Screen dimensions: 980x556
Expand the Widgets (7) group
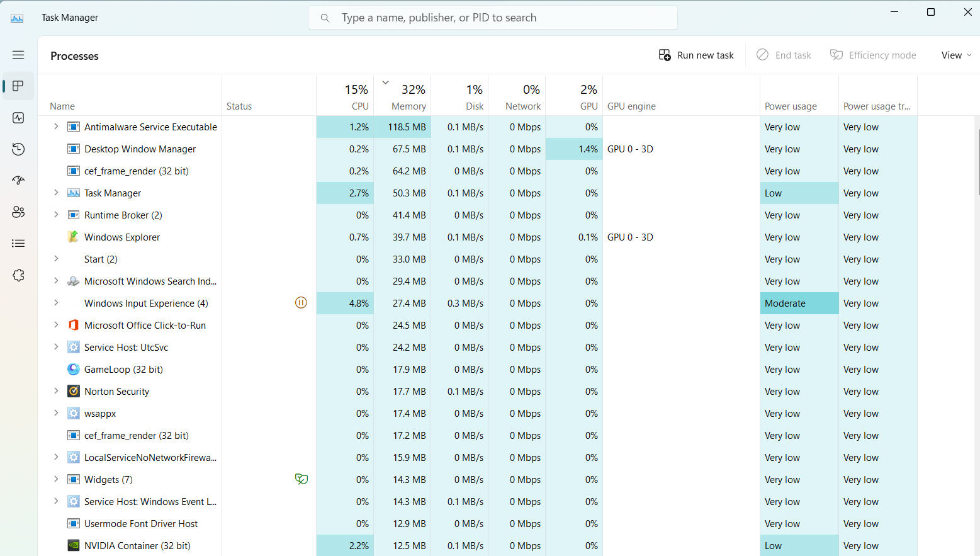coord(56,479)
